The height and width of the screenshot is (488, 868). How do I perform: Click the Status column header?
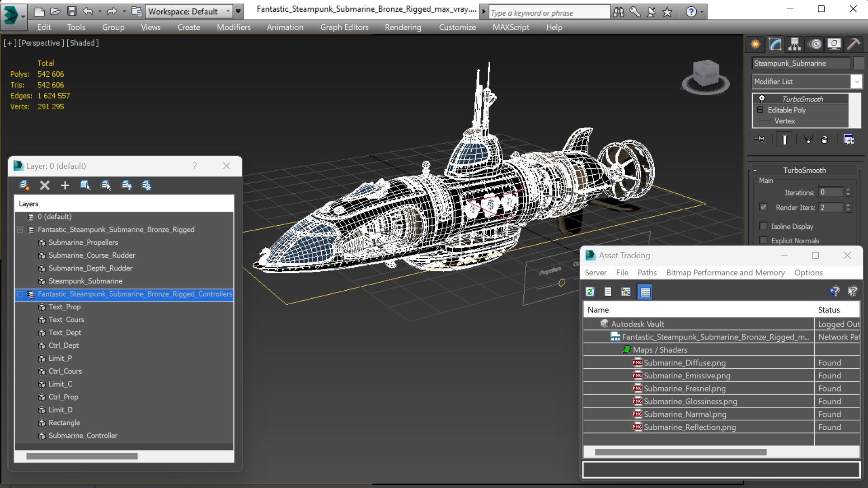tap(837, 310)
